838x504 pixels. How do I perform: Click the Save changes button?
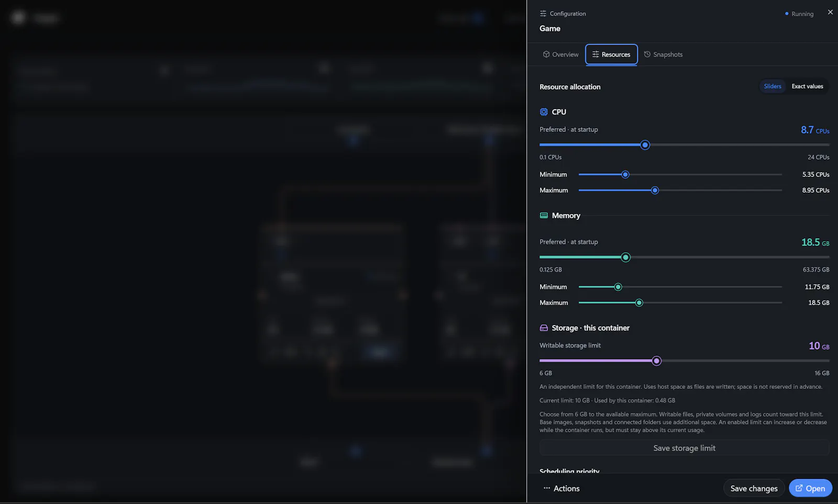click(754, 488)
